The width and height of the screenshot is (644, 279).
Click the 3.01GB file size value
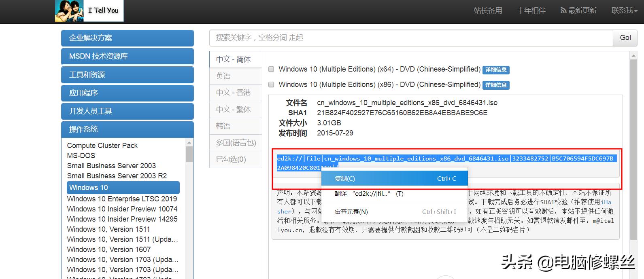pos(329,123)
